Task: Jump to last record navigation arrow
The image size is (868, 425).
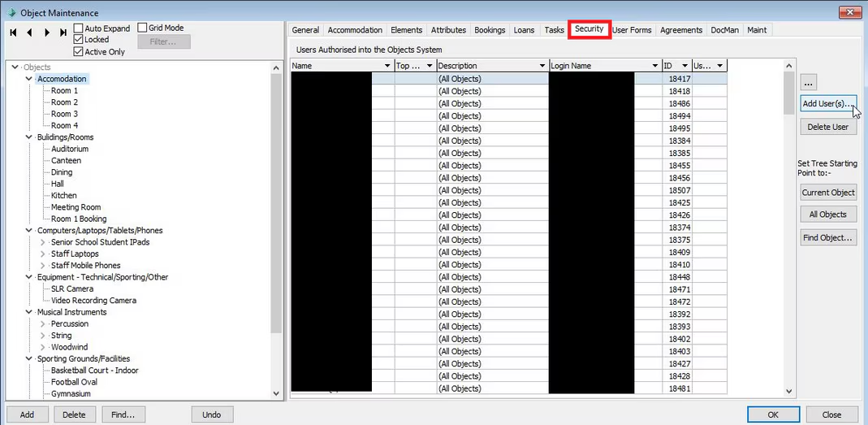Action: pyautogui.click(x=63, y=33)
